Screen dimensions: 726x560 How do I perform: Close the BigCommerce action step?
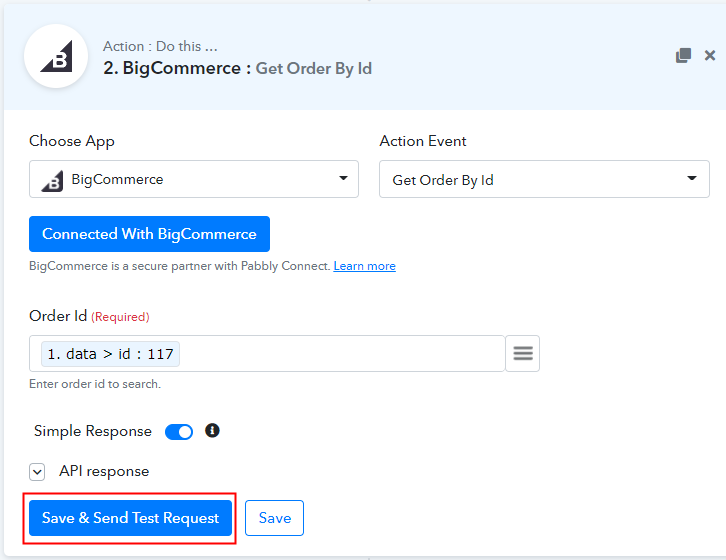click(710, 56)
